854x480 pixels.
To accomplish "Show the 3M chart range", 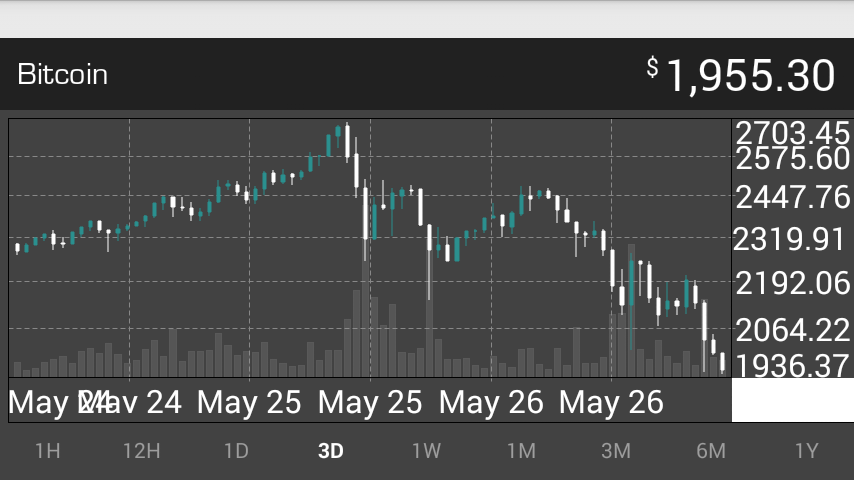I will coord(616,451).
